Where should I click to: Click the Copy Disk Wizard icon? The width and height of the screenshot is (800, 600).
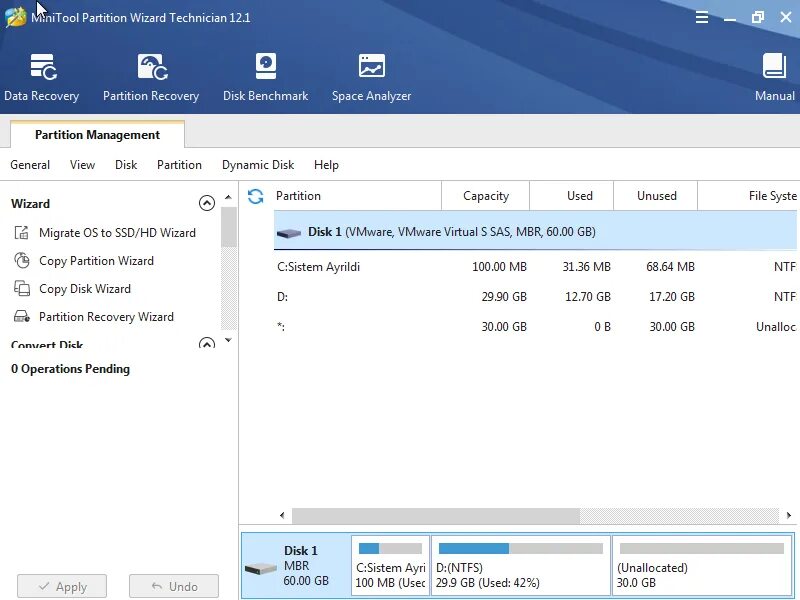tap(21, 289)
